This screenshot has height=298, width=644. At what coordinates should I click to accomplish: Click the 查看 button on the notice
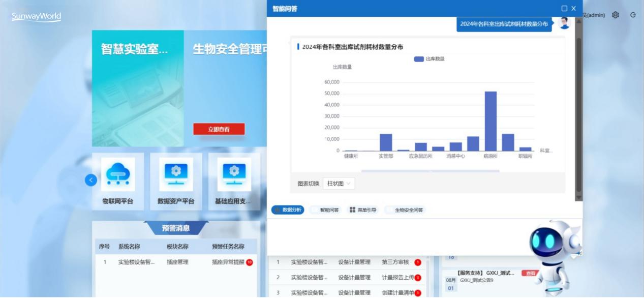click(x=531, y=273)
